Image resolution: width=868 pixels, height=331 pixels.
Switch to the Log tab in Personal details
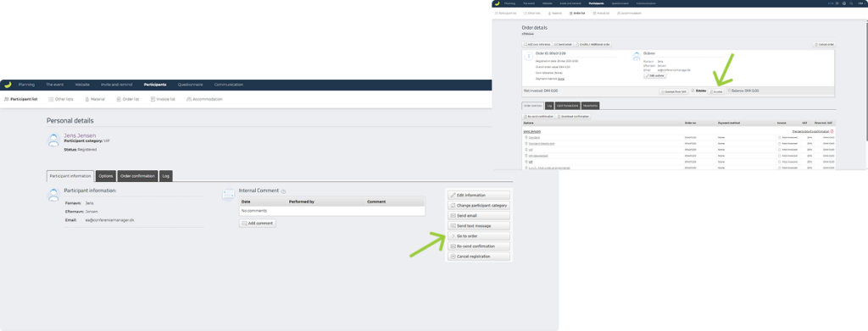[x=166, y=176]
